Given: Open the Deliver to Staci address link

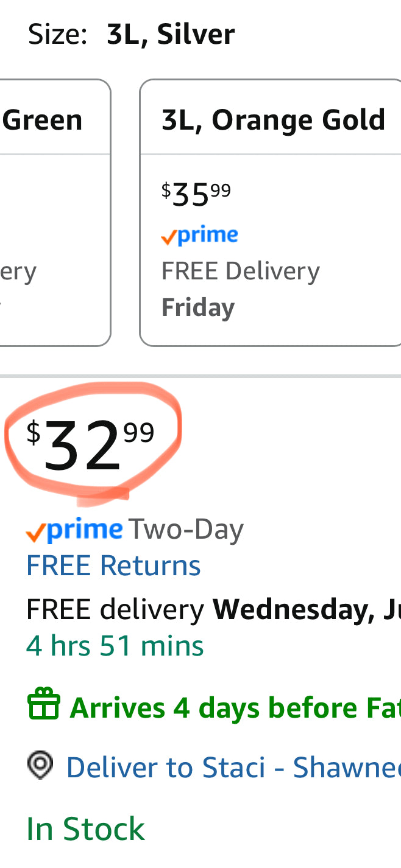Looking at the screenshot, I should pyautogui.click(x=232, y=767).
